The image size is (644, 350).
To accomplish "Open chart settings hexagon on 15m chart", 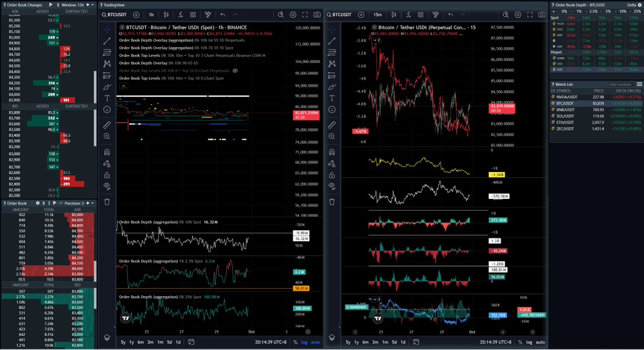I will (518, 15).
